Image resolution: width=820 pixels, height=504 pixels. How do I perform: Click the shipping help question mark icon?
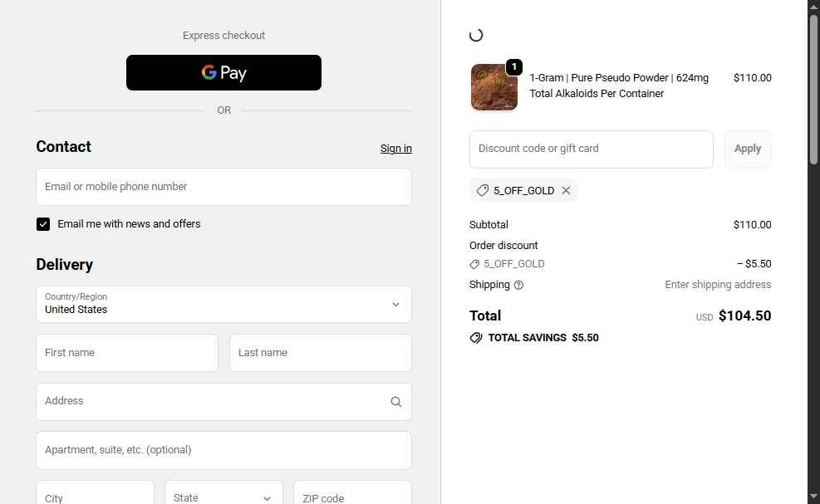pos(518,285)
